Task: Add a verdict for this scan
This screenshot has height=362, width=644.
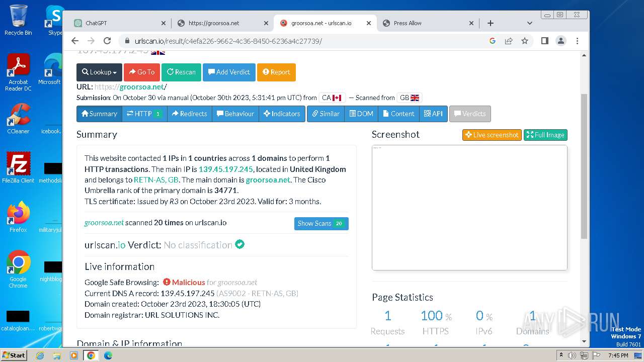Action: 229,72
